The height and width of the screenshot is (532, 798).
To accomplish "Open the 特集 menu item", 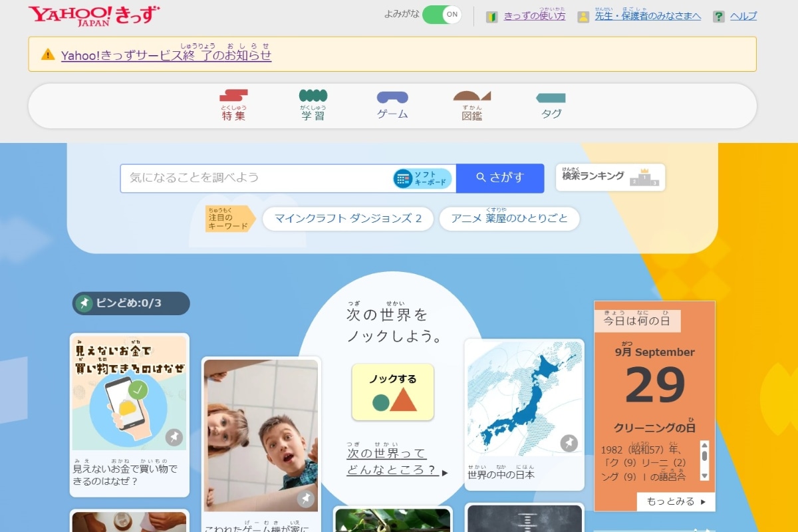I will tap(233, 106).
